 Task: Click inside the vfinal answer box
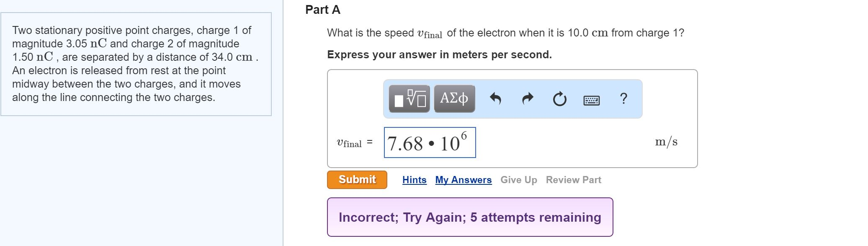pyautogui.click(x=430, y=143)
